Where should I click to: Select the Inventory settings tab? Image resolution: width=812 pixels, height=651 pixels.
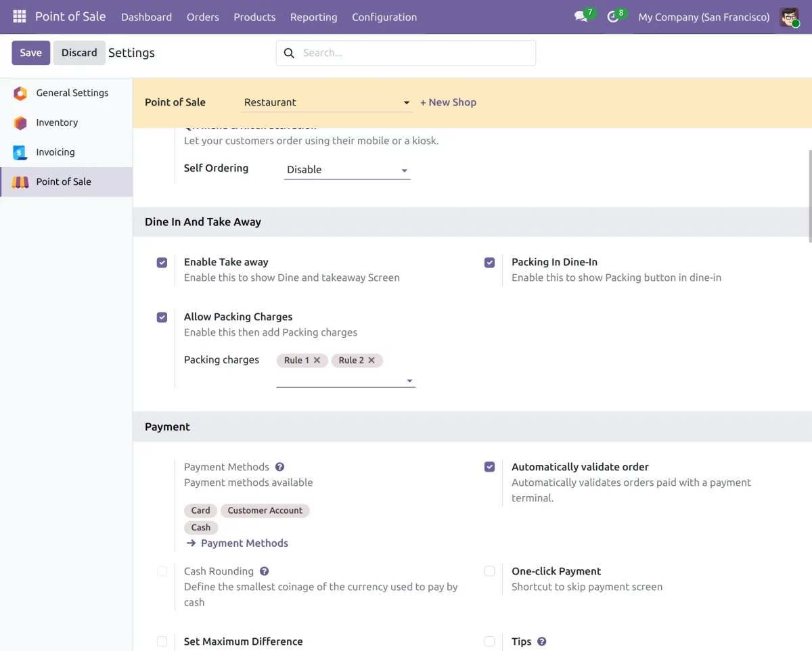(57, 122)
